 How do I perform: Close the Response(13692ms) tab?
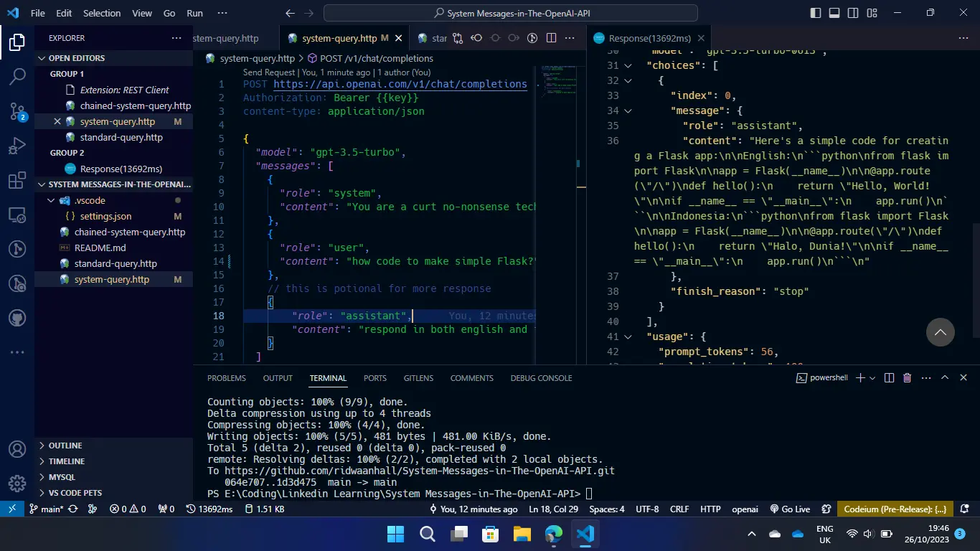click(700, 39)
